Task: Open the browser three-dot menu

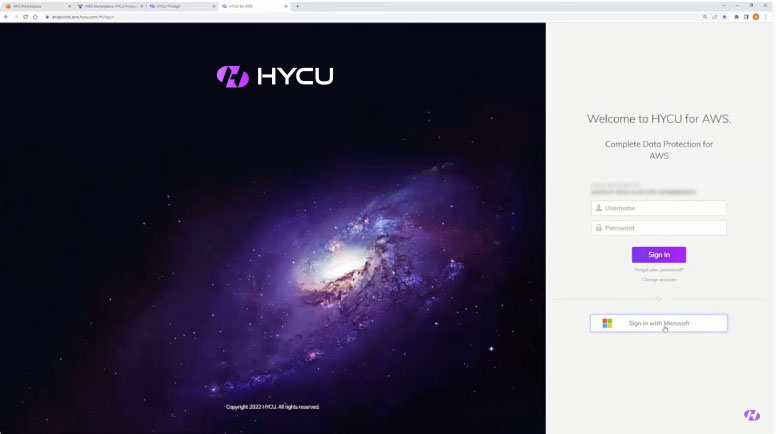Action: pyautogui.click(x=765, y=17)
